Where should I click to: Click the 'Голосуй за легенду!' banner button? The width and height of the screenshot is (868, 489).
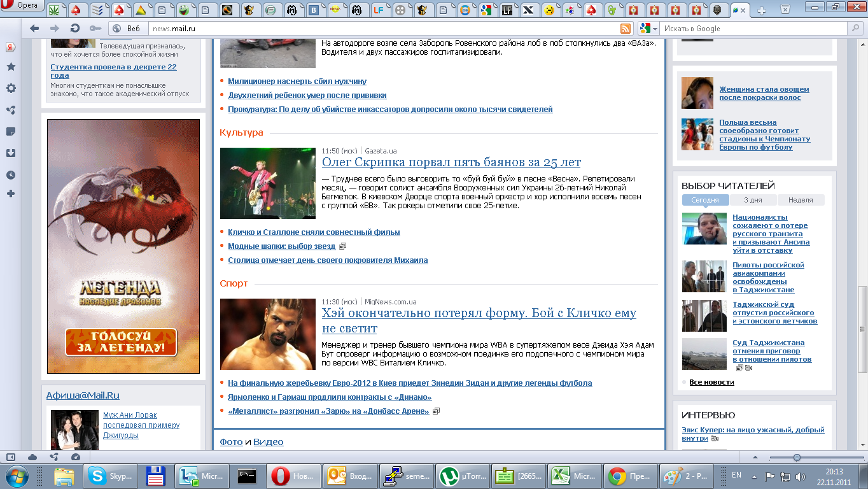pyautogui.click(x=121, y=342)
